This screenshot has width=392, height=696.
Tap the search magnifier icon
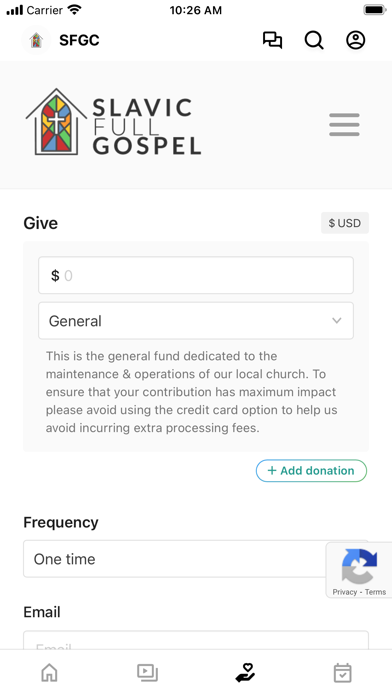[314, 40]
